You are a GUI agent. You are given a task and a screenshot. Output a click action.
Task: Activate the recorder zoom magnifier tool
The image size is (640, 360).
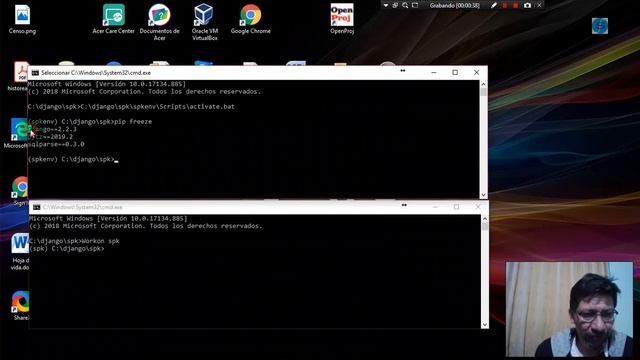(x=405, y=5)
